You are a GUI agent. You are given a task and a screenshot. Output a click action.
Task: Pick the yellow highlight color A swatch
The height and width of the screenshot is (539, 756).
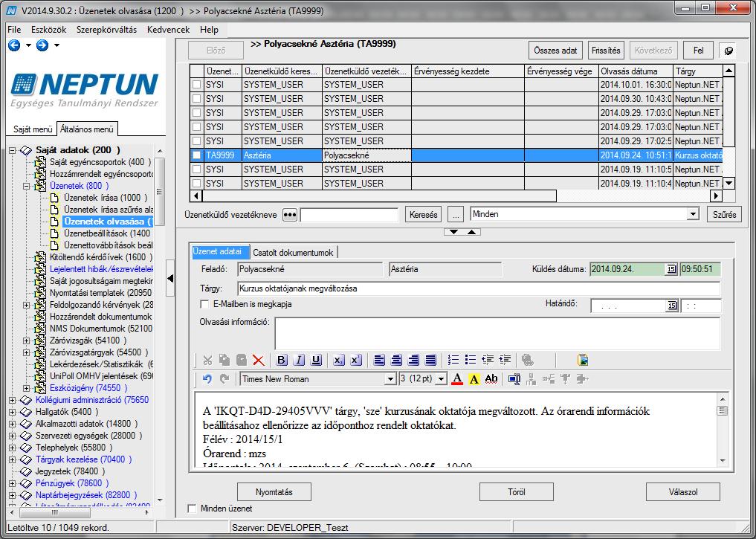[x=474, y=379]
